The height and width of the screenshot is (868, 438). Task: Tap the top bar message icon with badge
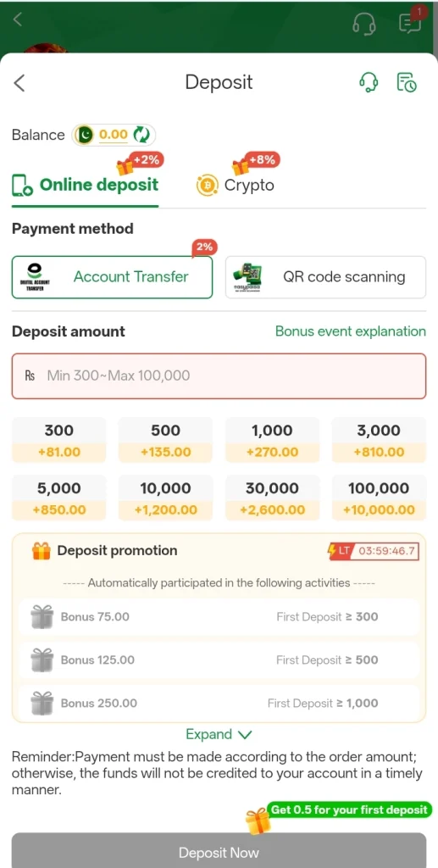click(410, 23)
